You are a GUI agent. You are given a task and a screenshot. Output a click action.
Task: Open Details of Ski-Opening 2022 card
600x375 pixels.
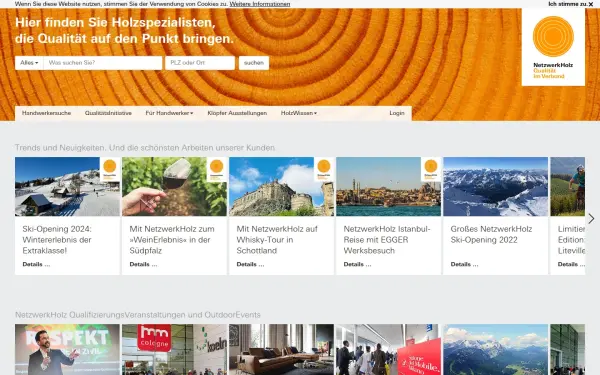click(x=465, y=264)
